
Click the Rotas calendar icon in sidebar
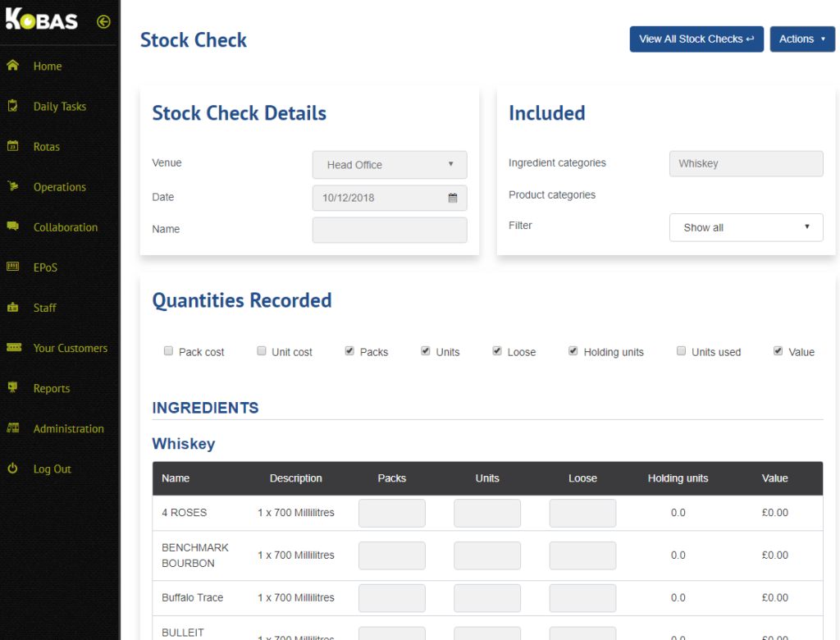pos(12,146)
